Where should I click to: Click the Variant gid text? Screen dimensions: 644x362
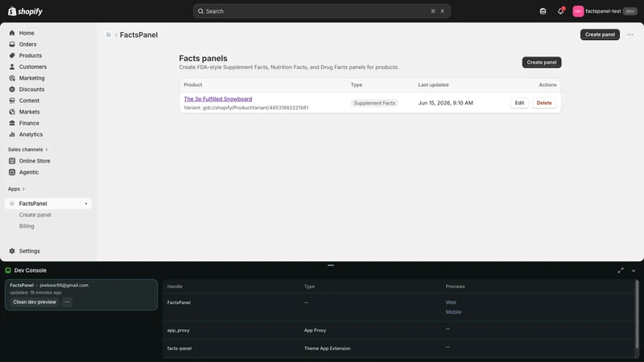pyautogui.click(x=246, y=108)
